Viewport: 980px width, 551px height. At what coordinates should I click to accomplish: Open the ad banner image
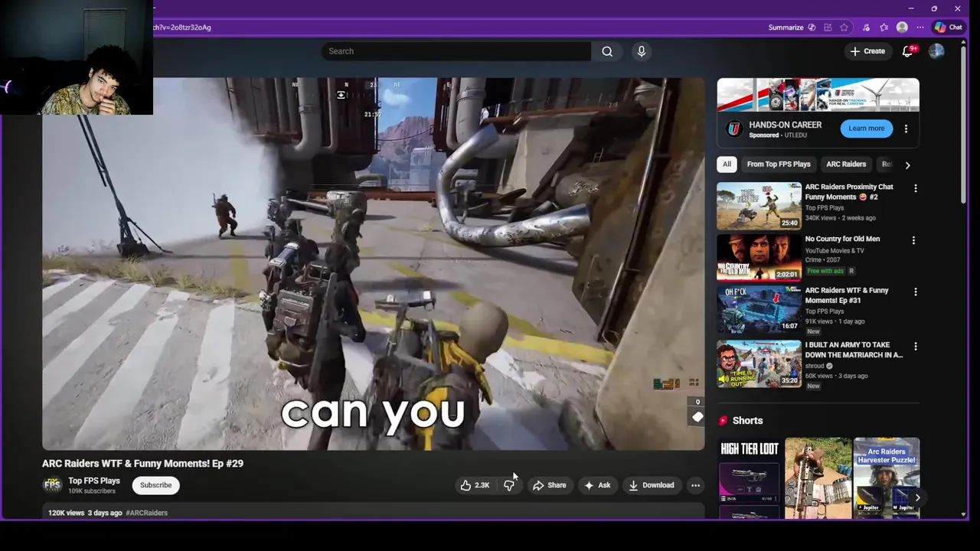818,95
